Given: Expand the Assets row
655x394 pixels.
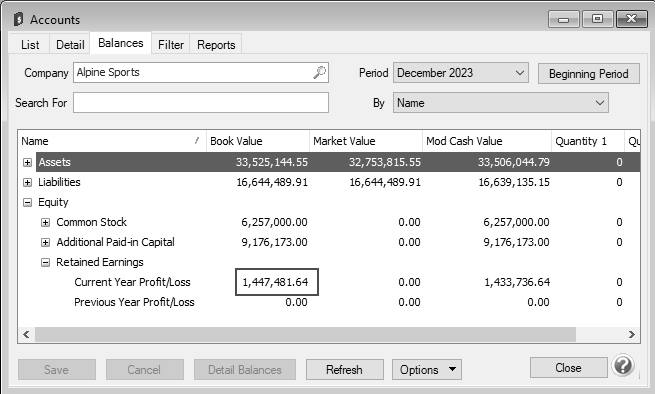Looking at the screenshot, I should pos(28,162).
